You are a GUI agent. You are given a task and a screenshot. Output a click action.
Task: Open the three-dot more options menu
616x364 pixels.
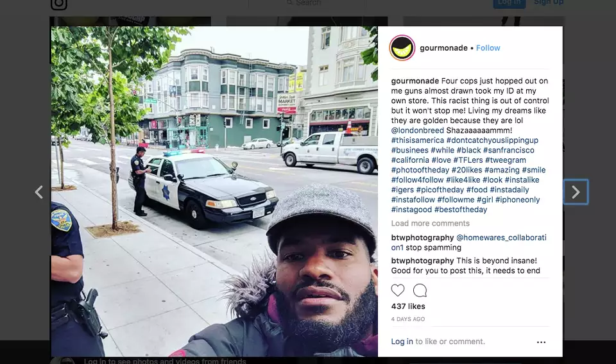(541, 342)
